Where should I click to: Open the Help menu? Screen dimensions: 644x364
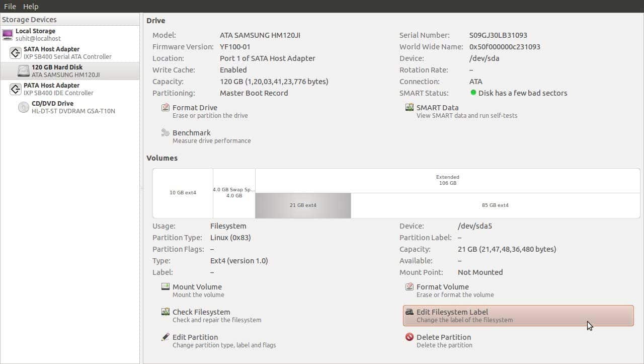[31, 7]
